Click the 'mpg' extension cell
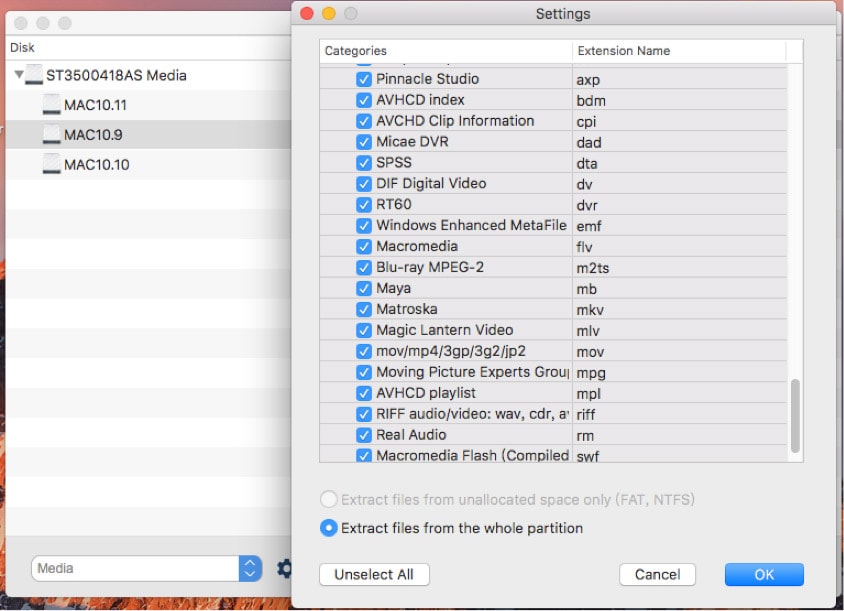Image resolution: width=844 pixels, height=611 pixels. click(x=679, y=372)
